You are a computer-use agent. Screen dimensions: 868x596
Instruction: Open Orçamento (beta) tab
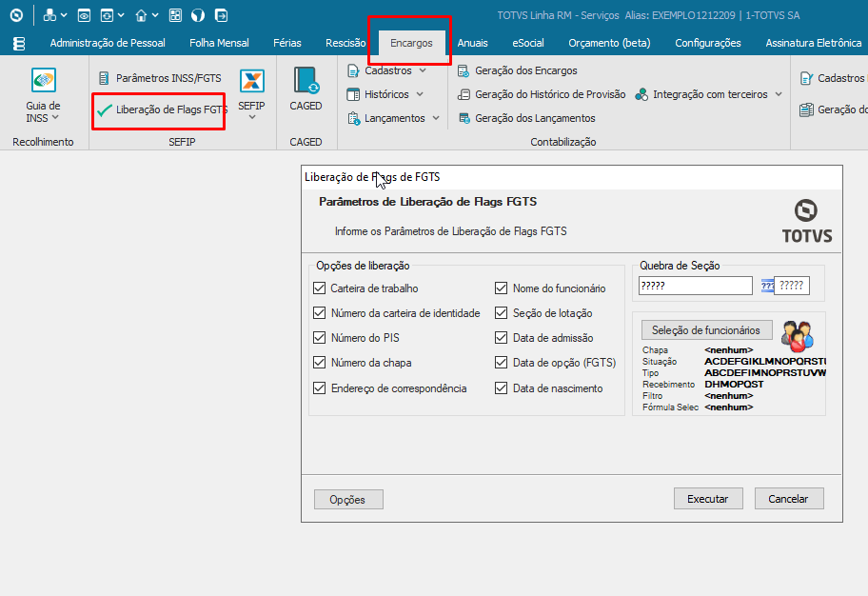(x=609, y=43)
